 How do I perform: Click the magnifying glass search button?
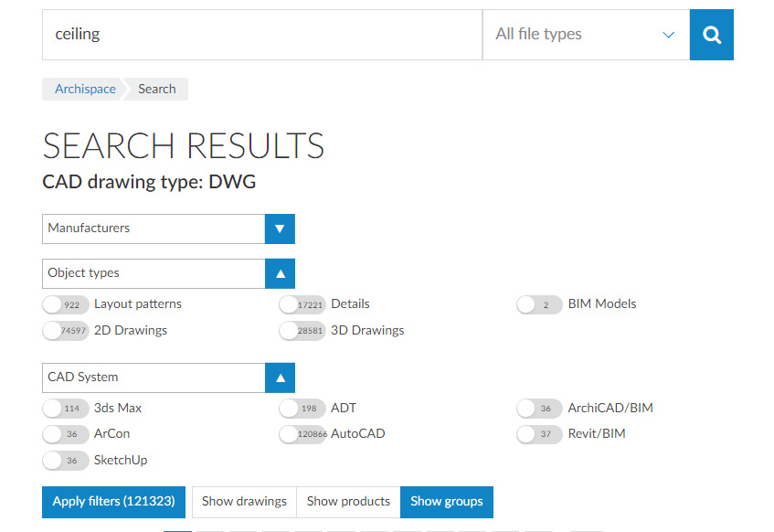tap(711, 35)
